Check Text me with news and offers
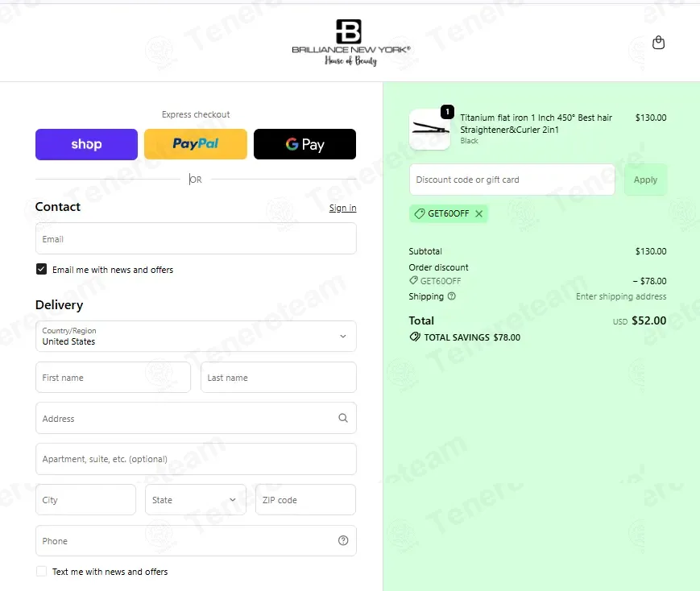The image size is (700, 591). tap(42, 572)
